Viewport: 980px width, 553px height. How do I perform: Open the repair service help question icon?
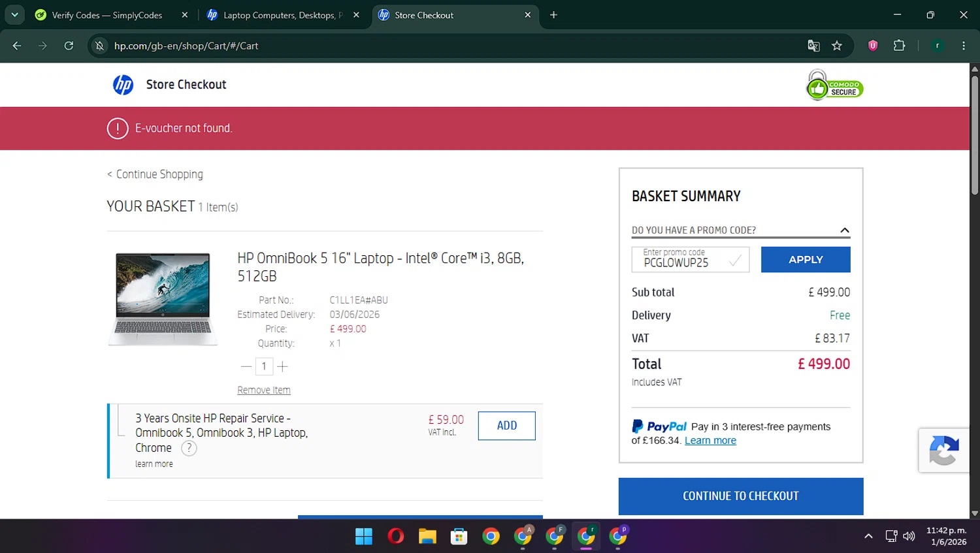pos(189,448)
